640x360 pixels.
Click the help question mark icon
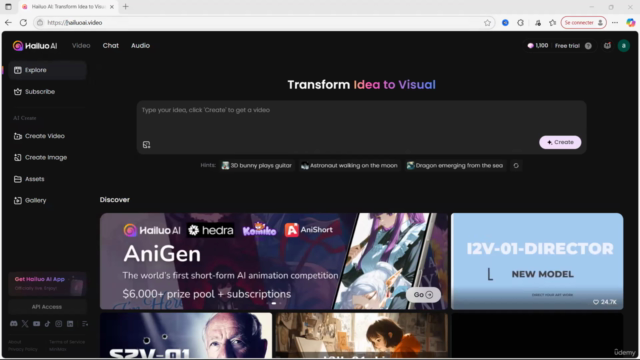[588, 46]
